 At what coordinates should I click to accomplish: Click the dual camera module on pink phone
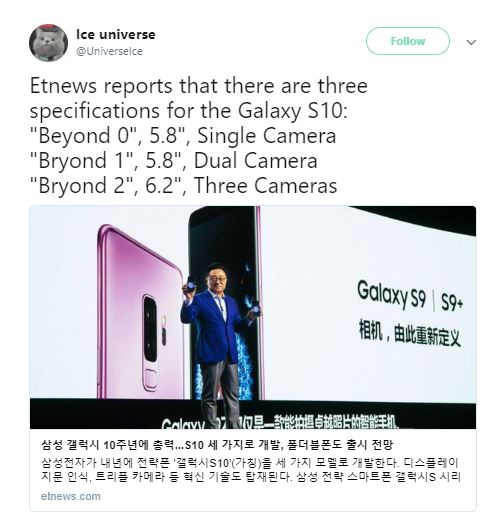[150, 329]
